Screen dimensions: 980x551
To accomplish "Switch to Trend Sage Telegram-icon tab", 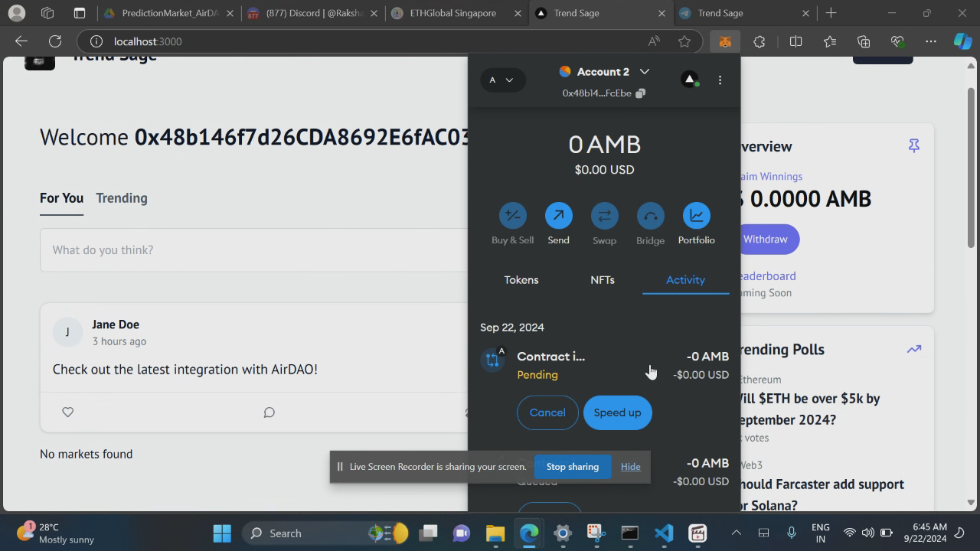I will (x=743, y=13).
